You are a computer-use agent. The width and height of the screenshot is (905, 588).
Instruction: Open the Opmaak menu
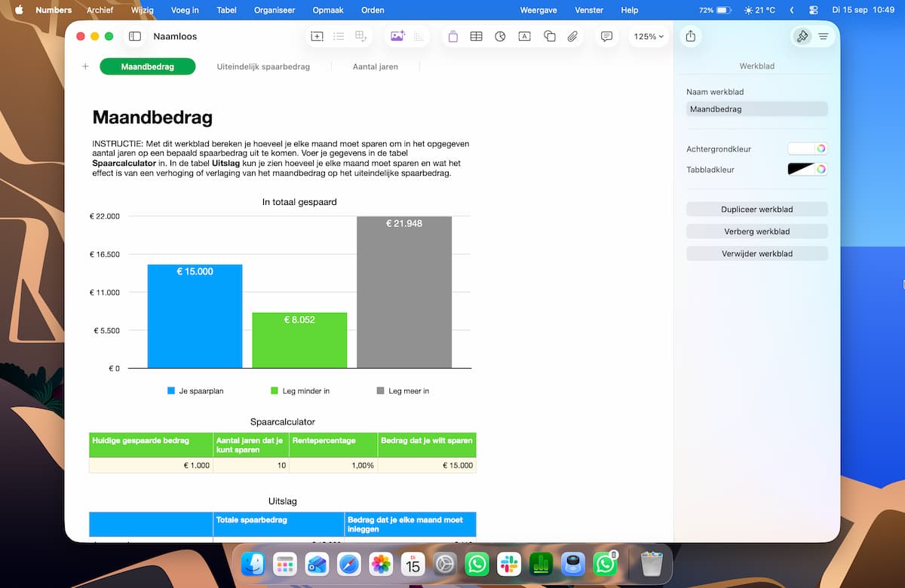pos(328,10)
